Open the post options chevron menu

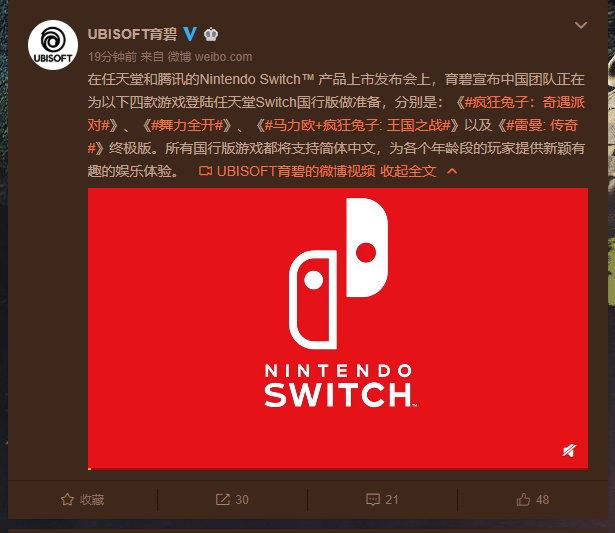click(580, 25)
